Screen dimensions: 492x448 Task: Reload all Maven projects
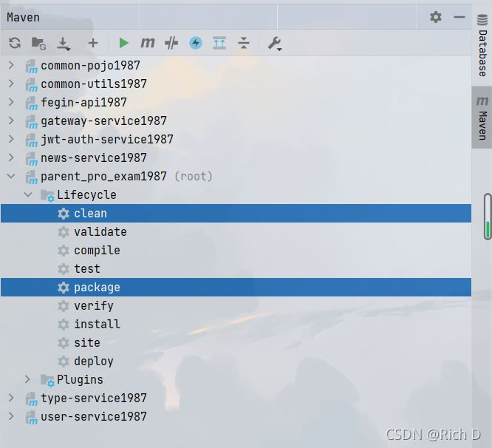15,43
